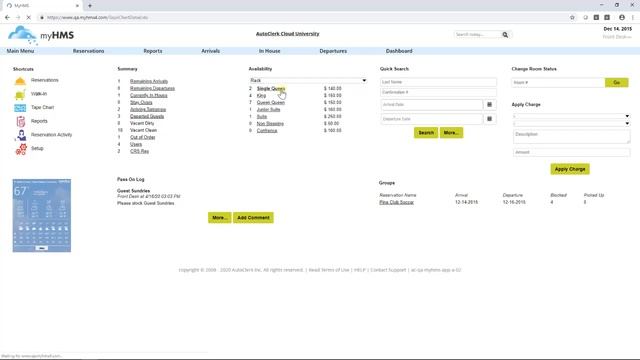Viewport: 640px width, 360px height.
Task: Open the In House menu item
Action: pyautogui.click(x=269, y=51)
